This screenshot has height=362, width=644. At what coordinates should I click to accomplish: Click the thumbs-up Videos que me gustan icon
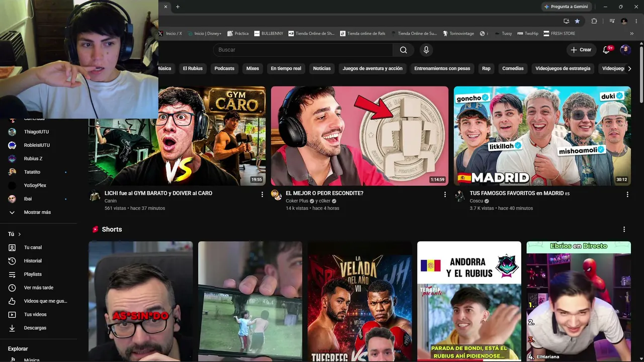click(12, 301)
